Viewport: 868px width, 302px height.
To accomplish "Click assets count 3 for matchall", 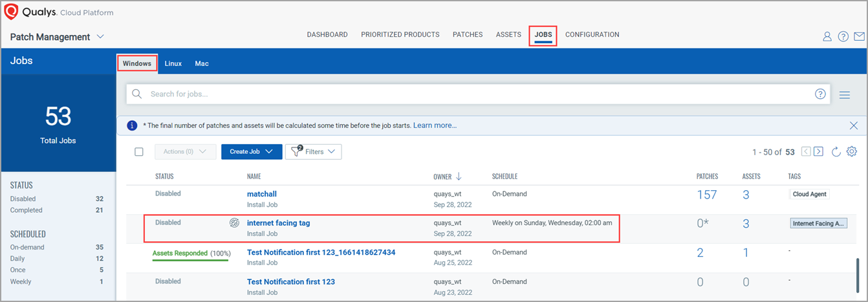I will (746, 195).
